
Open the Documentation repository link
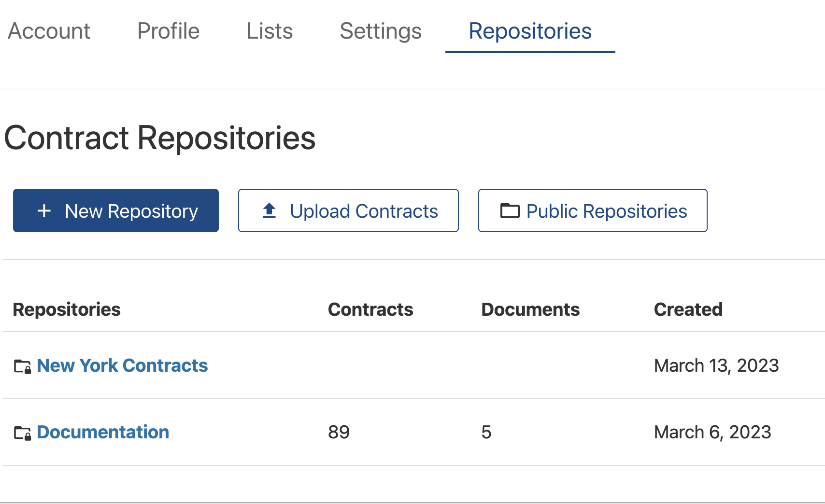[103, 432]
